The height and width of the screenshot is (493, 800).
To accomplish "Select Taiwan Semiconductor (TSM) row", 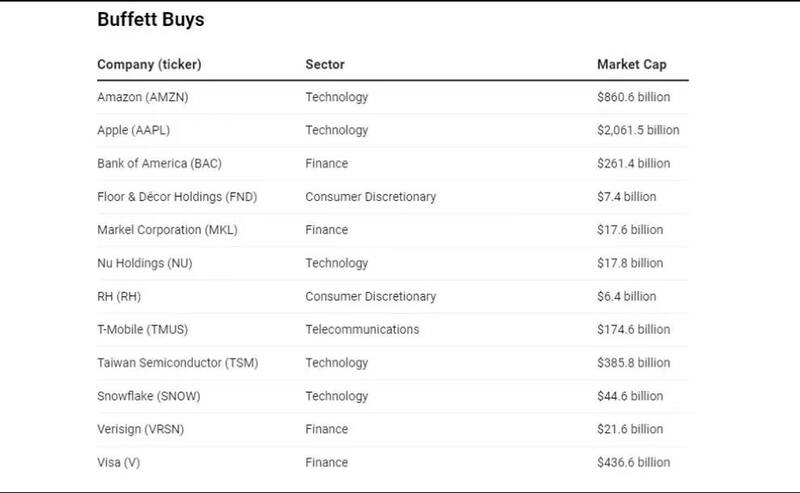I will (x=177, y=363).
